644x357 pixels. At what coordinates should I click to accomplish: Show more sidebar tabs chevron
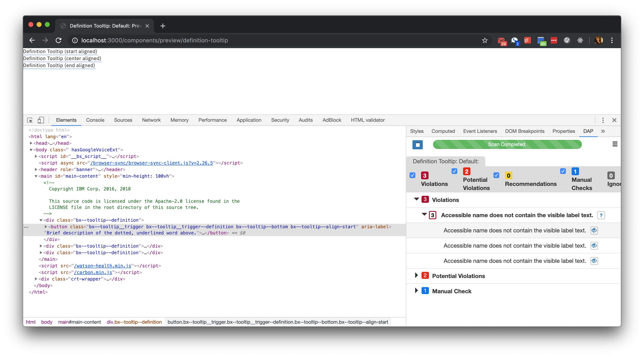coord(603,131)
